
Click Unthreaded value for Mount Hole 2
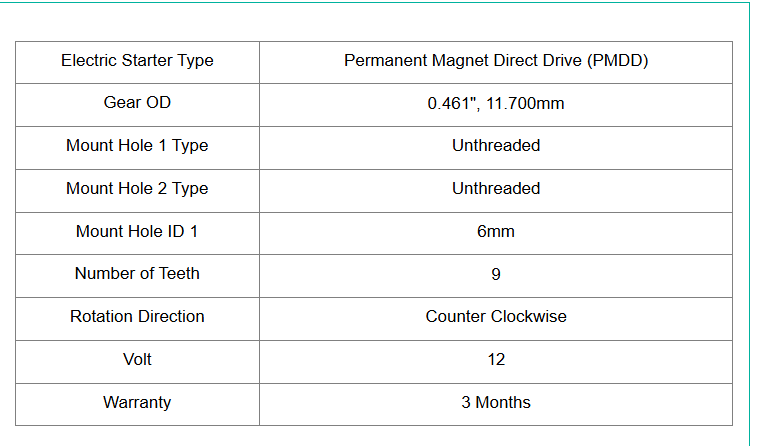496,189
